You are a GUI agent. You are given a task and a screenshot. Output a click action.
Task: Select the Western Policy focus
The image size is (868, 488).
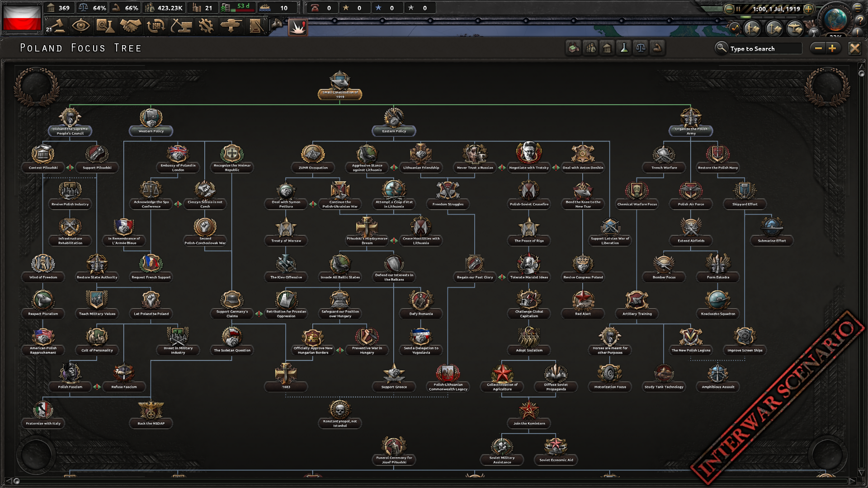(151, 121)
